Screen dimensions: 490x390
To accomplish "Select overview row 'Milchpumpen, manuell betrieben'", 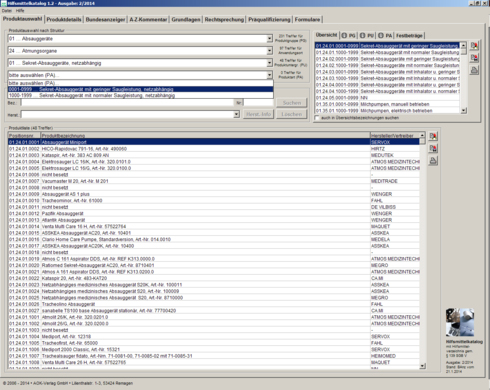I will point(387,104).
